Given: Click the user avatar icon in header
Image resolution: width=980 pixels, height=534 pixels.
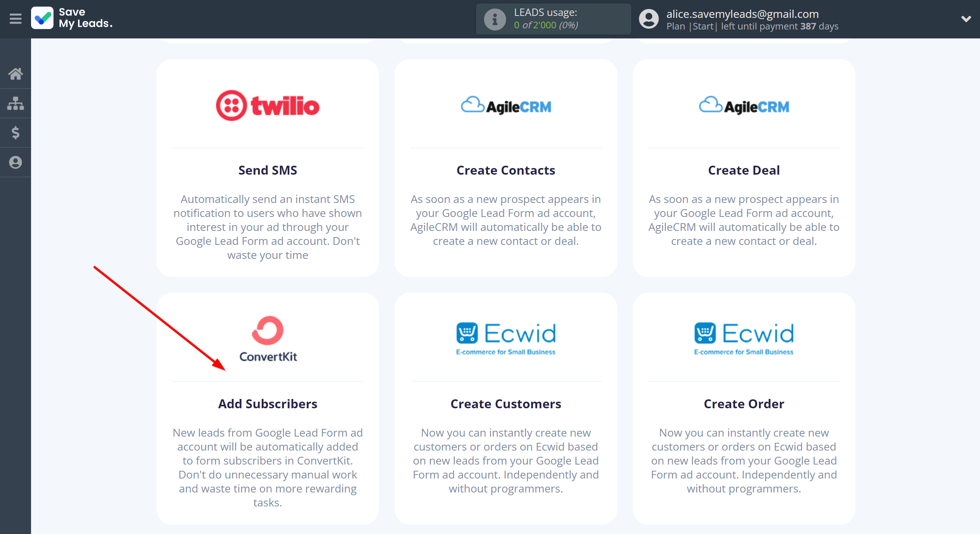Looking at the screenshot, I should 649,19.
